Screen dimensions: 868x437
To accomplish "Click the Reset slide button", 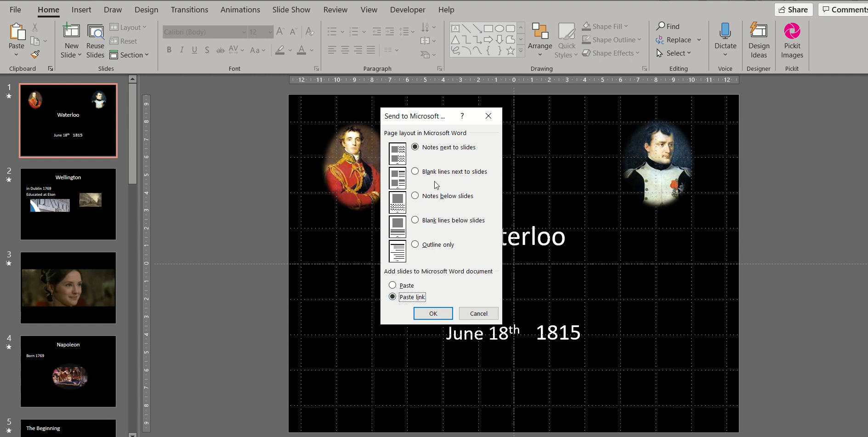I will [x=123, y=41].
